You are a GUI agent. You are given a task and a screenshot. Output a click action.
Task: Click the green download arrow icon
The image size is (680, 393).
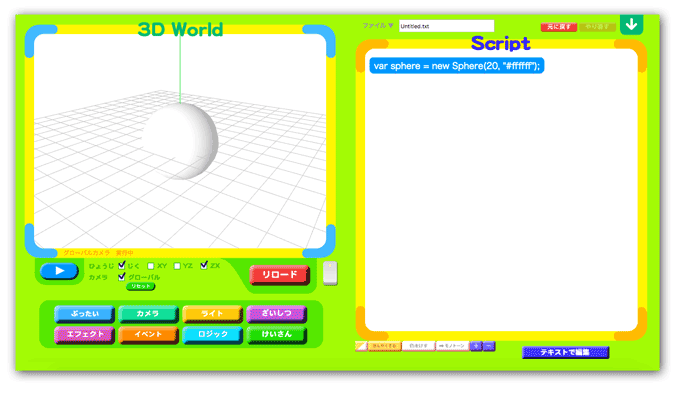[x=631, y=24]
